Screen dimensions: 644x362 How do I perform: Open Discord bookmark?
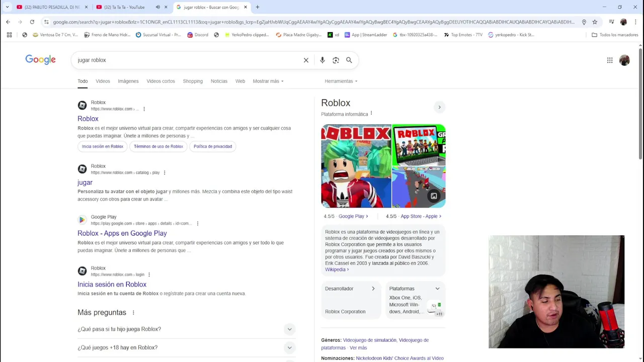pyautogui.click(x=197, y=35)
